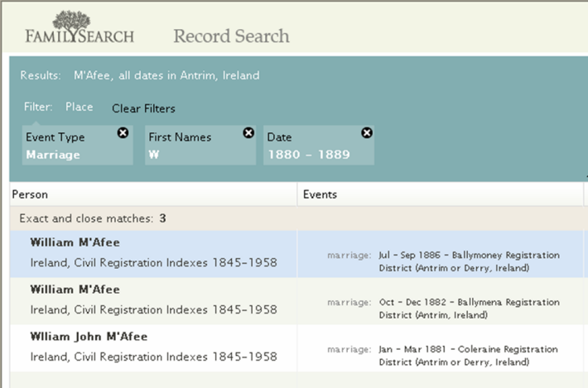Click the FamilySearch tree logo
Screen dimensions: 588x388
click(x=80, y=27)
